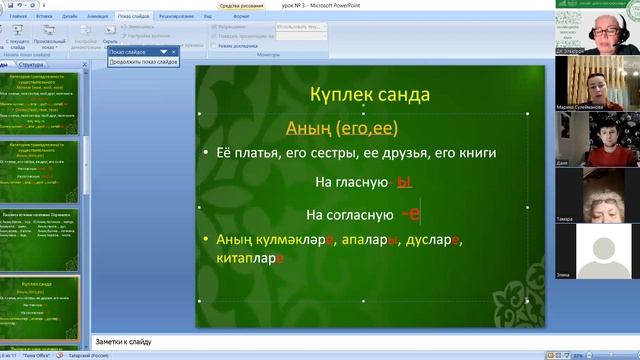Click Продолжить показ слайдов button

point(143,62)
